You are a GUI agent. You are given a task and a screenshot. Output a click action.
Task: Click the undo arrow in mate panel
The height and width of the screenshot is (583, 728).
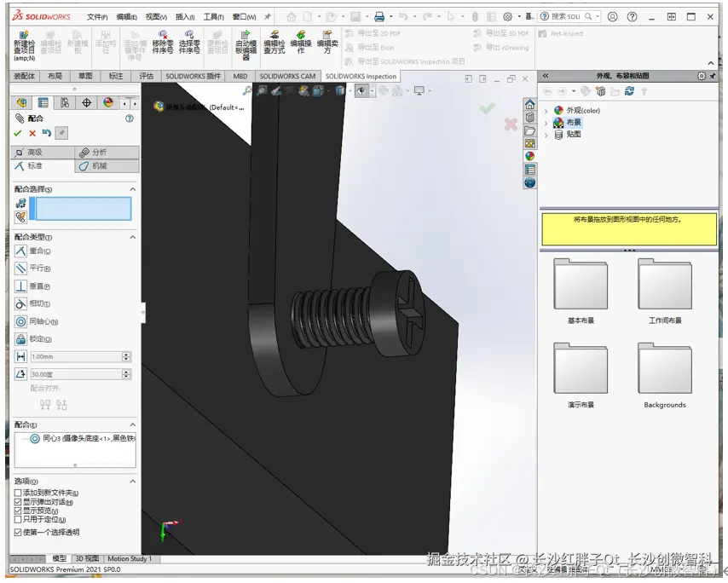pyautogui.click(x=46, y=133)
